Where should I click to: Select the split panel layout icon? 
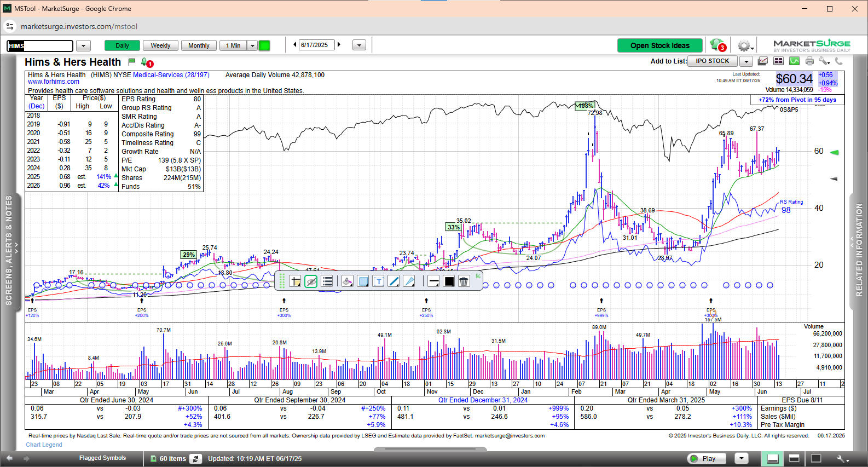(x=794, y=459)
